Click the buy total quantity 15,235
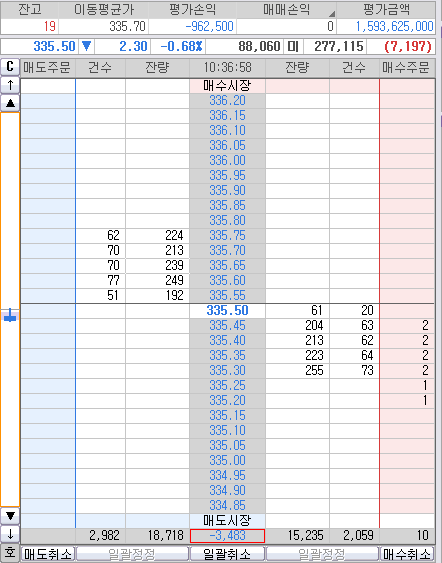Image resolution: width=442 pixels, height=563 pixels. [306, 536]
